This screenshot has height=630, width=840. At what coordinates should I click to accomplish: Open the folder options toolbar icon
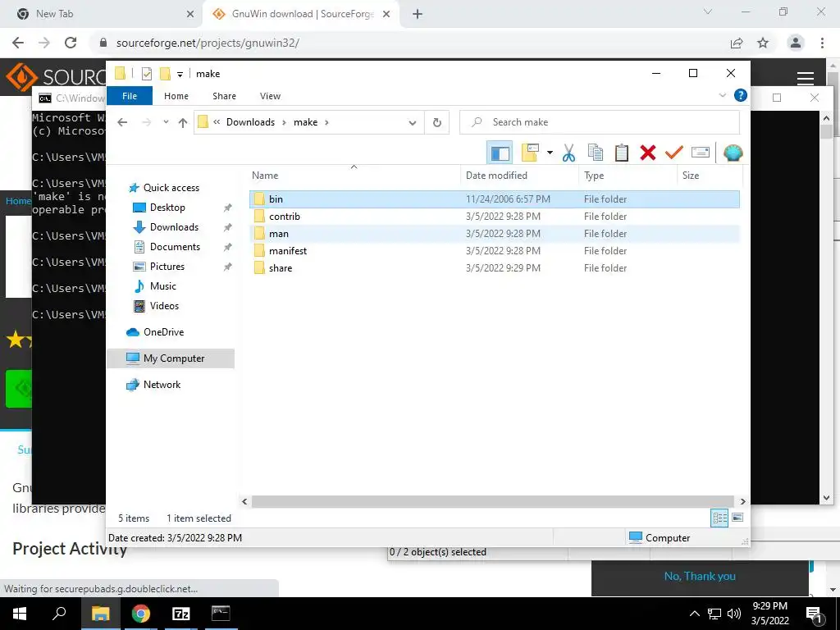pos(531,153)
